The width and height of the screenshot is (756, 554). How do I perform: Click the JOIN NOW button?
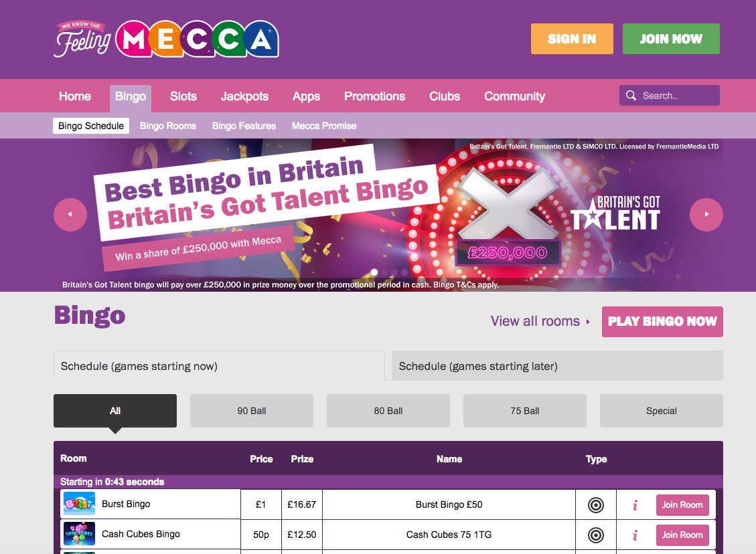coord(671,39)
